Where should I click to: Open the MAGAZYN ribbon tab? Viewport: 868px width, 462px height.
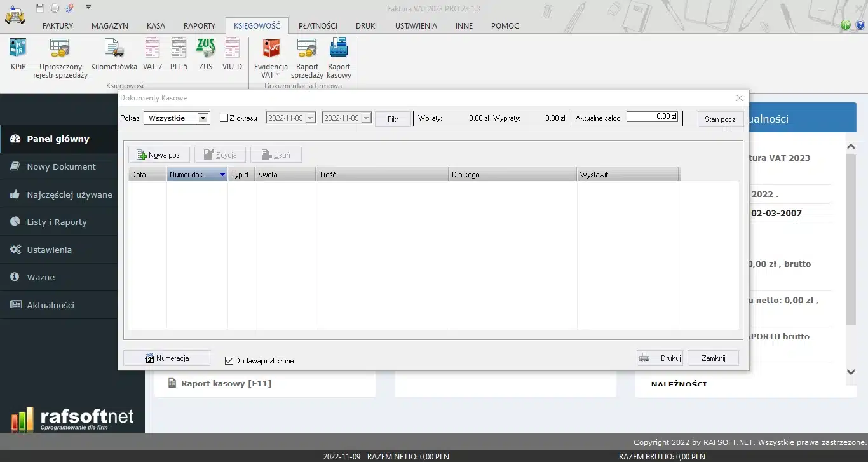(x=110, y=26)
